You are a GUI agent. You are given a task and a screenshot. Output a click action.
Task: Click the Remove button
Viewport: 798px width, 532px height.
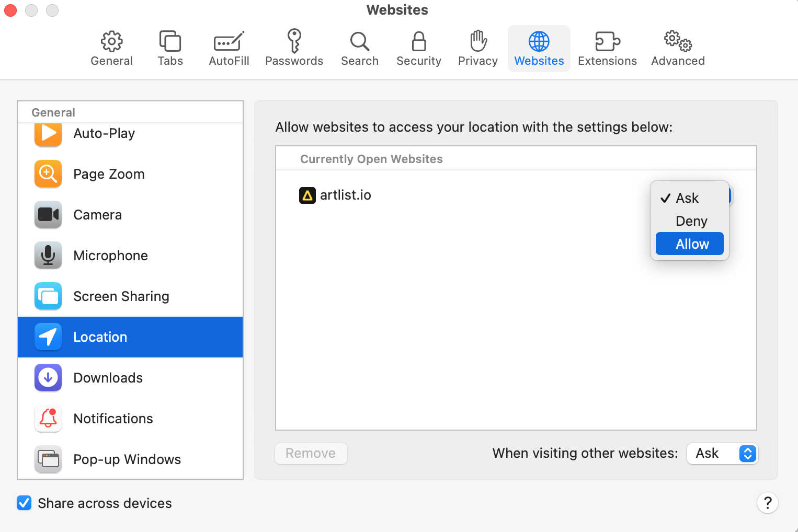[311, 453]
